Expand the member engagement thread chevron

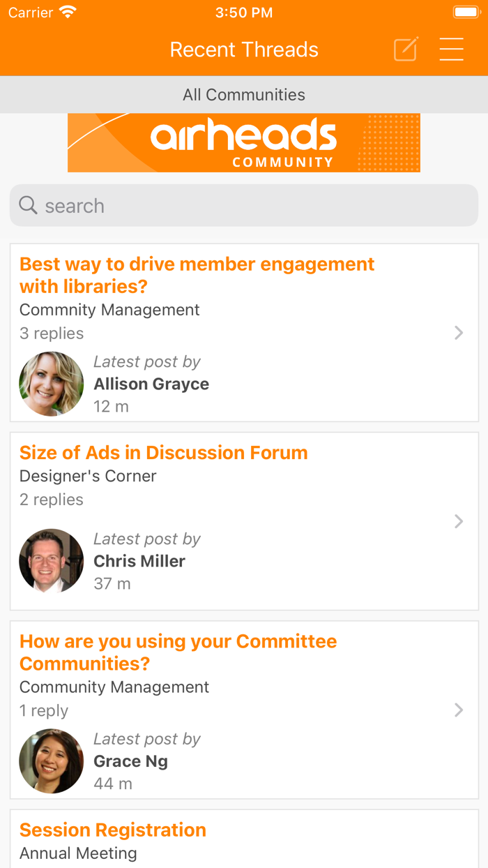click(x=459, y=333)
